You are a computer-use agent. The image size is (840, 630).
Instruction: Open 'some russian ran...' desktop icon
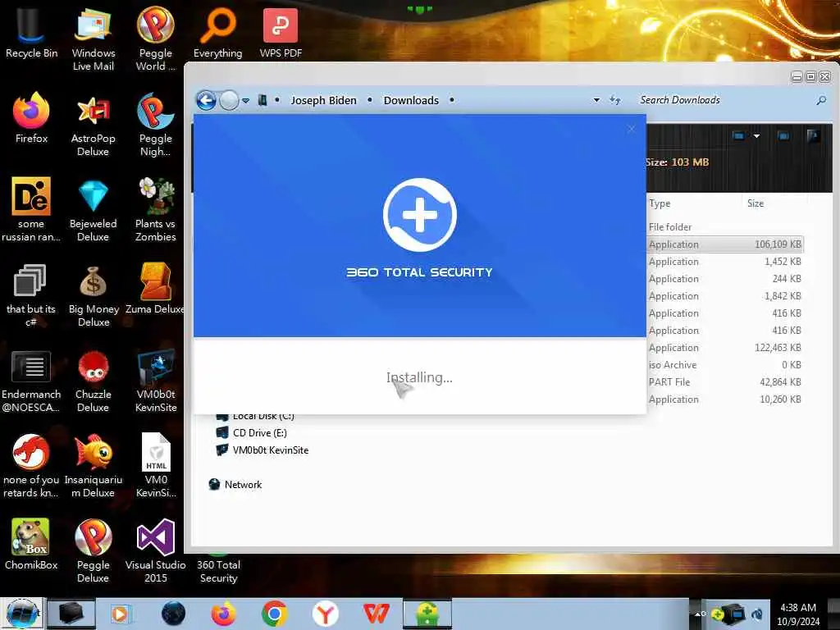pos(31,209)
